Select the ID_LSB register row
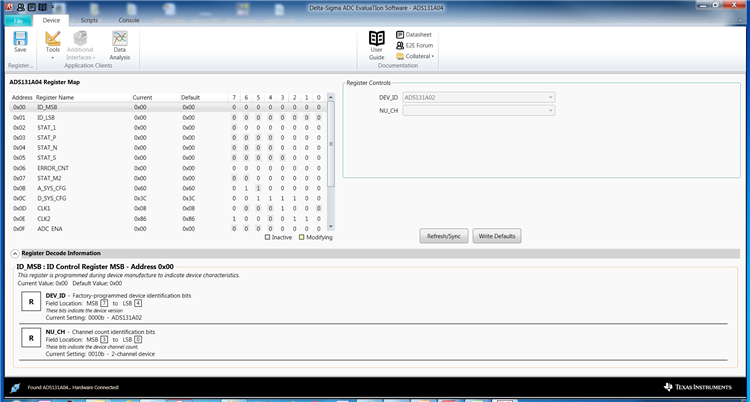Screen dimensions: 750x402 168,118
